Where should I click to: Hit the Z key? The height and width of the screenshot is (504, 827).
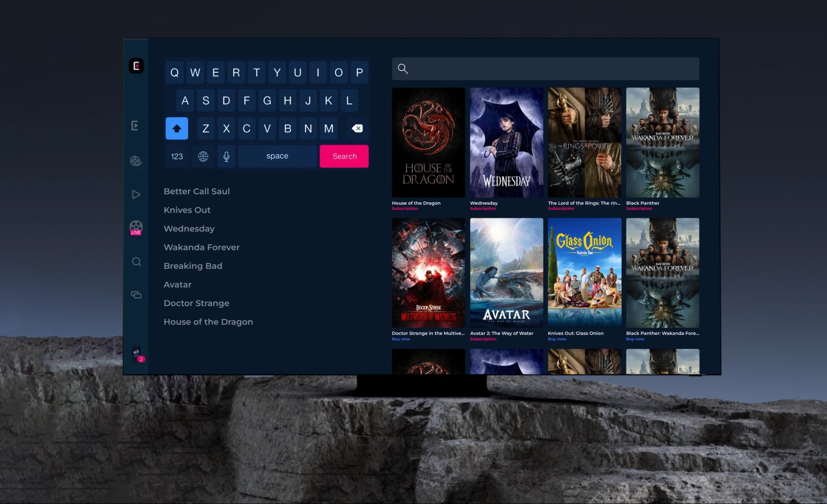(x=206, y=129)
